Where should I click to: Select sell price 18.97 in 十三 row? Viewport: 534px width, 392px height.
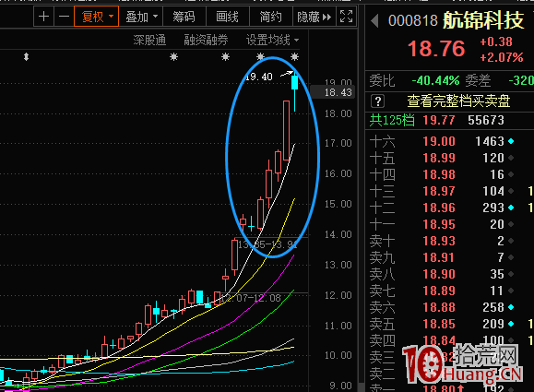tap(439, 192)
